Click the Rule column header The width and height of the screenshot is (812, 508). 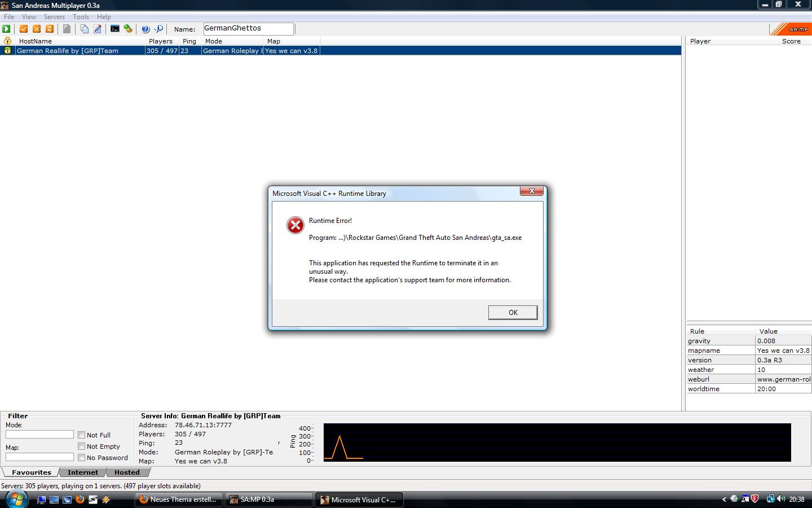coord(721,331)
